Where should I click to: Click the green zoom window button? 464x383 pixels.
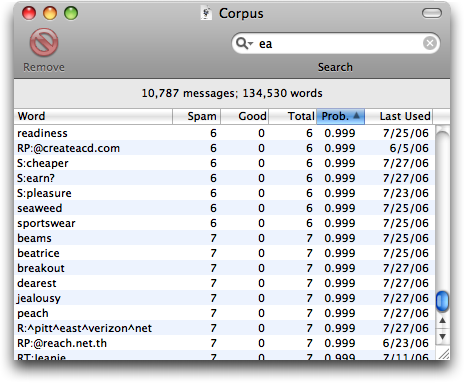point(71,13)
